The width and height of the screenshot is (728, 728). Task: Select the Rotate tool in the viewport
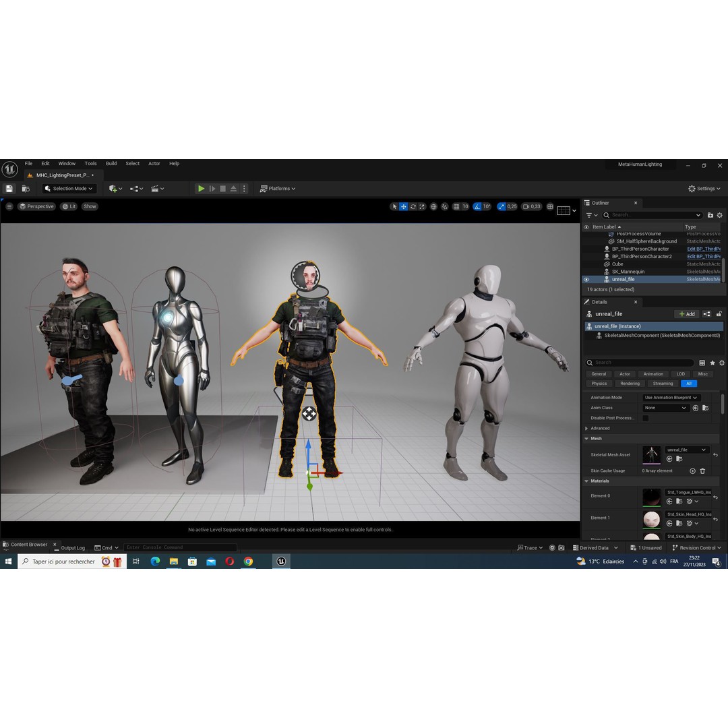pyautogui.click(x=413, y=207)
